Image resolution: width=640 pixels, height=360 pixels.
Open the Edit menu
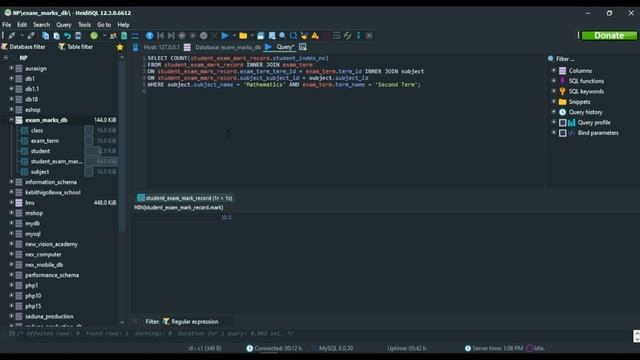22,25
